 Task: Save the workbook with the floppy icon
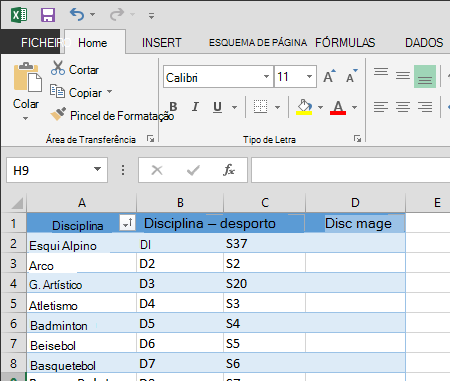pyautogui.click(x=48, y=15)
